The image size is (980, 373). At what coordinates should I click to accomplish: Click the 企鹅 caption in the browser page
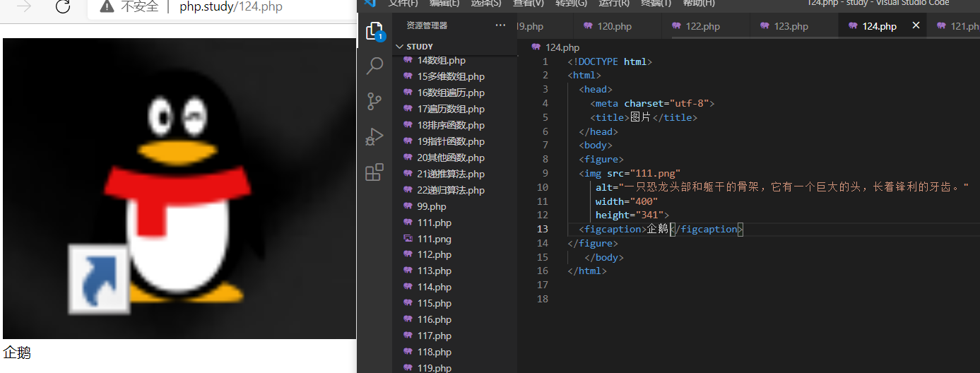pos(17,353)
